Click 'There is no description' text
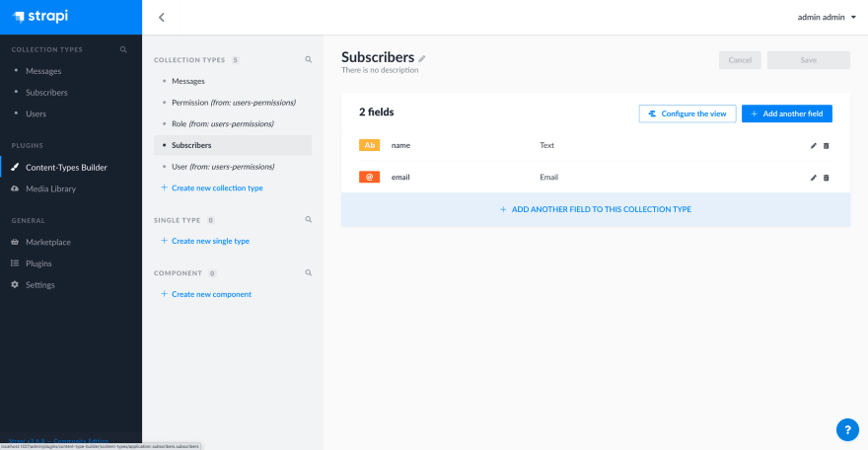This screenshot has height=450, width=868. pos(380,70)
